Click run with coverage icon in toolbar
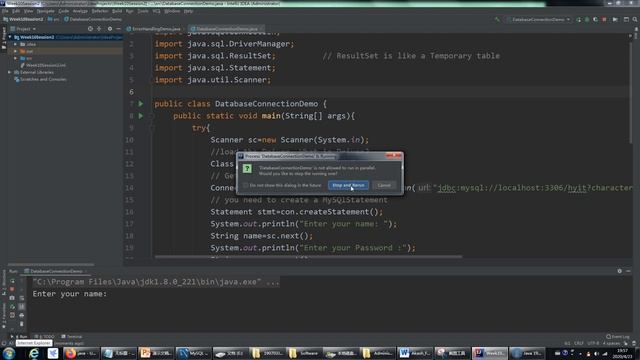This screenshot has width=640, height=360. point(596,19)
